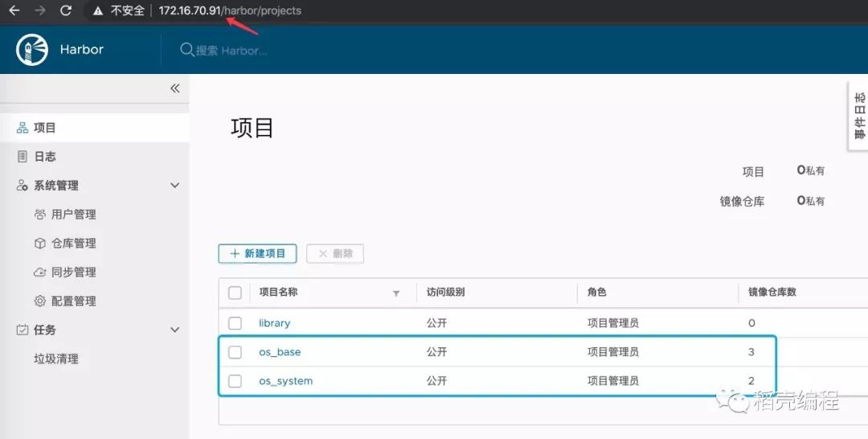This screenshot has height=439, width=868.
Task: Sort by the 角色 column header
Action: click(x=596, y=292)
